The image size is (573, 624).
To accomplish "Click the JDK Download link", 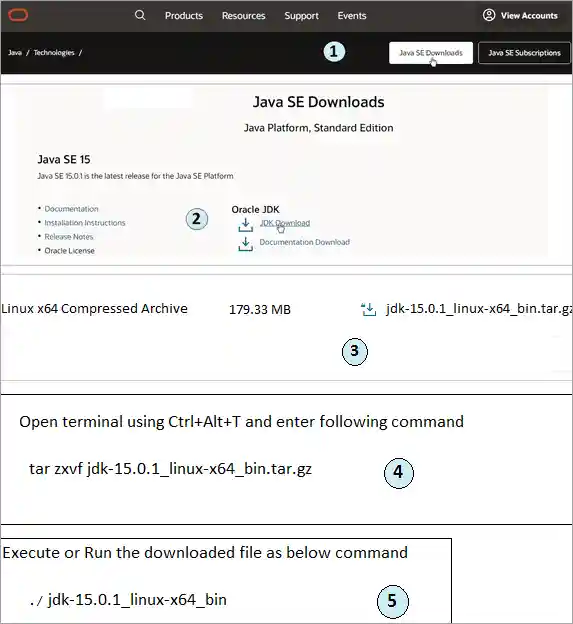I will [x=285, y=223].
